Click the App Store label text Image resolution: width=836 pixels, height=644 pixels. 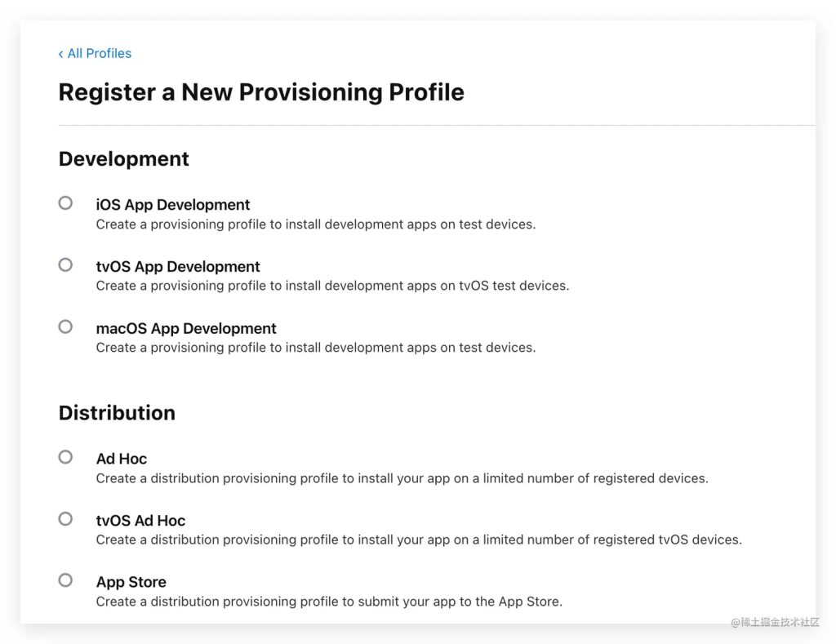coord(131,582)
